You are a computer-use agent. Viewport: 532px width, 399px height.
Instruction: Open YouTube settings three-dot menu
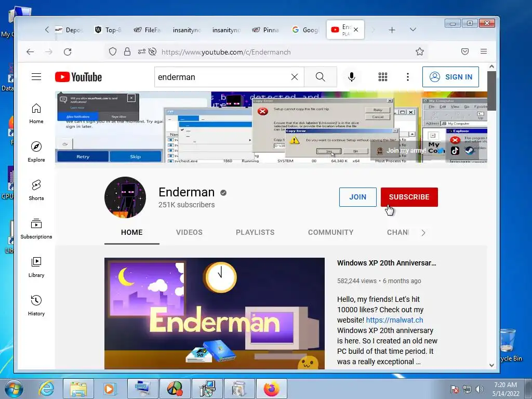[x=408, y=77]
